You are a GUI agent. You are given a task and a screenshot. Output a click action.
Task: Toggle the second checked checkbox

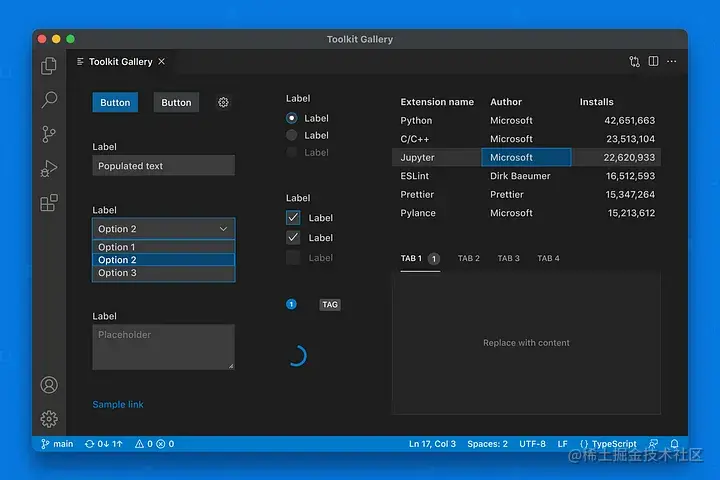pos(293,237)
